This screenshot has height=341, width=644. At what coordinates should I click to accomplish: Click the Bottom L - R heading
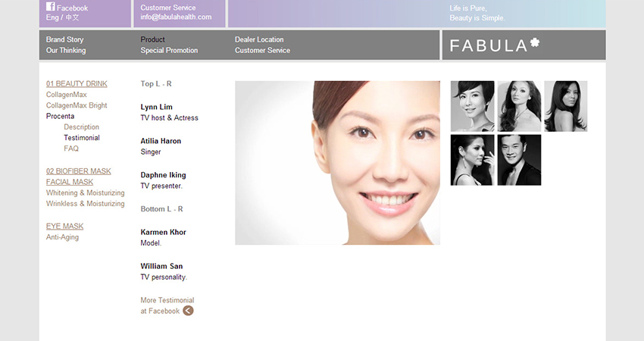[162, 209]
